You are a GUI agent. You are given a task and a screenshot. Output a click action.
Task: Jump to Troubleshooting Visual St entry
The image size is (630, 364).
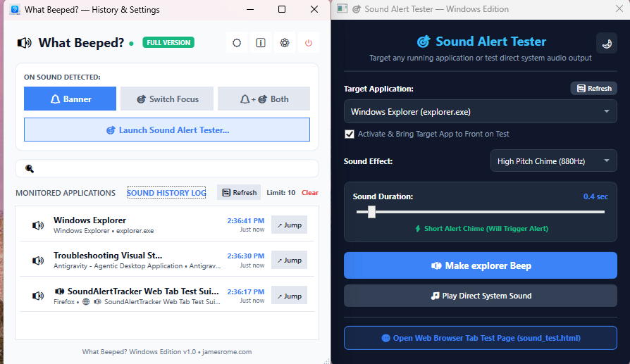(x=290, y=260)
